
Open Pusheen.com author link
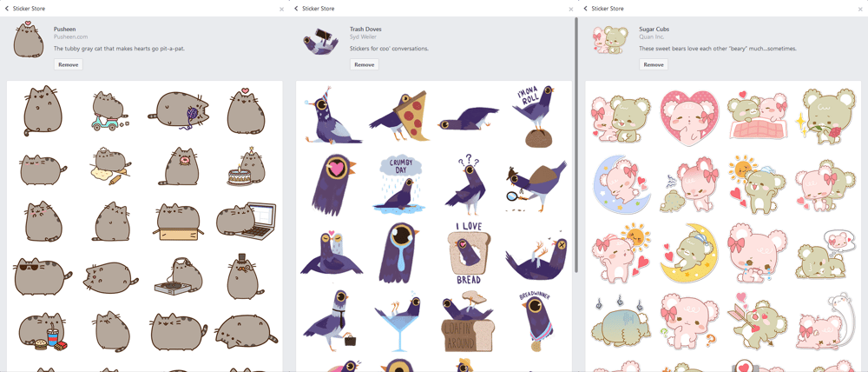tap(71, 37)
